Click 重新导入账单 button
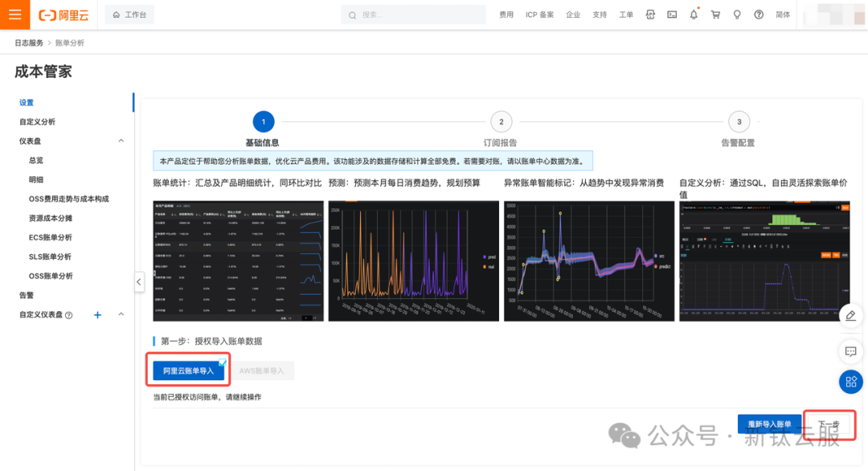 (769, 424)
